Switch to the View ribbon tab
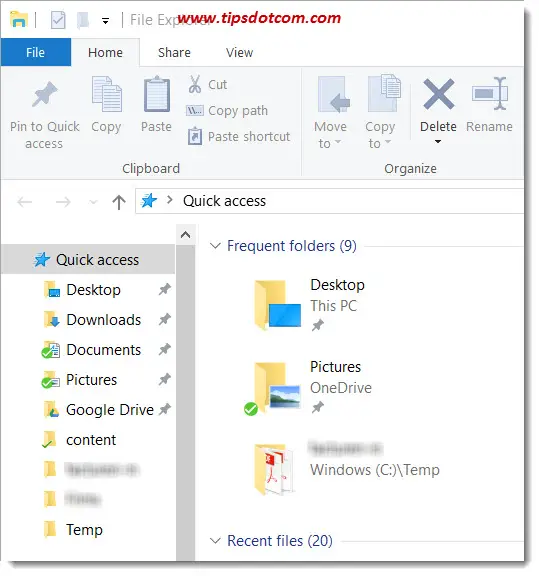This screenshot has width=539, height=576. click(240, 53)
